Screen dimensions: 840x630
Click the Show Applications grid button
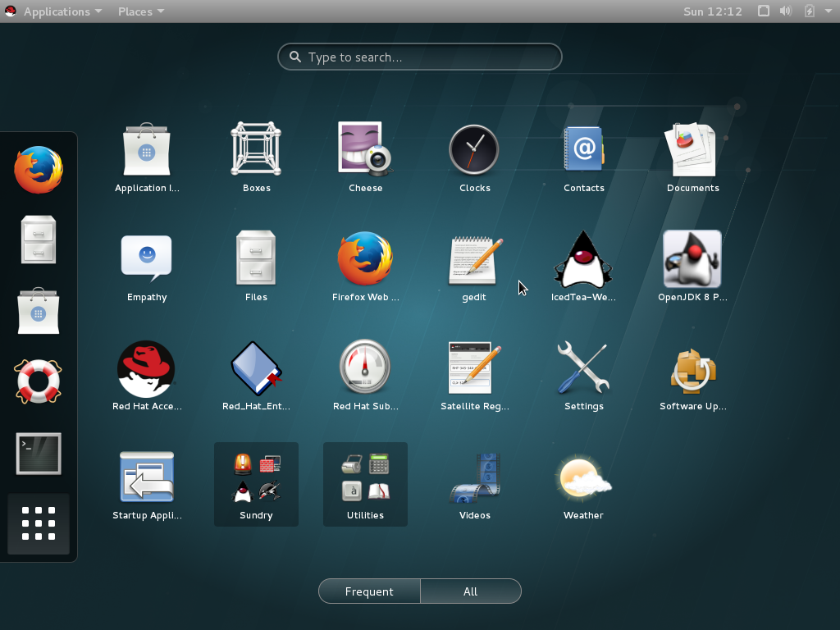point(39,523)
